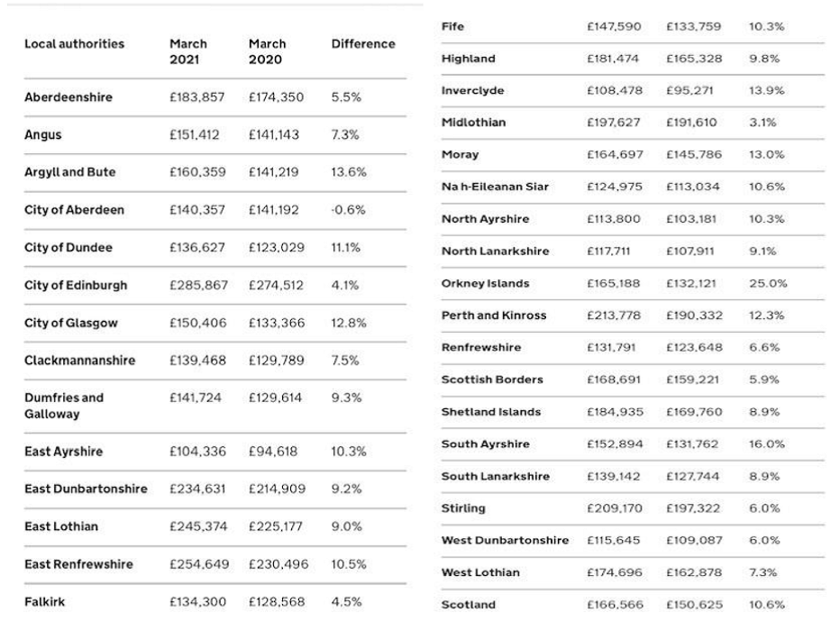
Task: Click Midlothian March 2020 price £191,610
Action: [x=691, y=123]
